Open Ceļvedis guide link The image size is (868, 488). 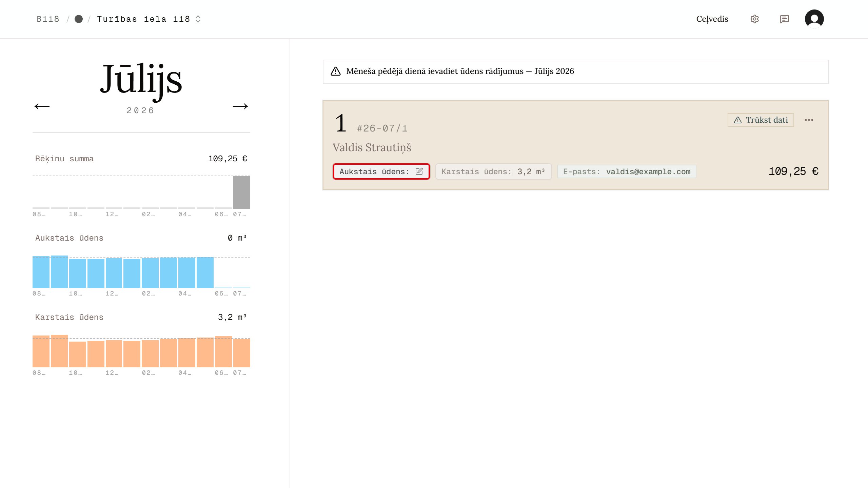coord(712,19)
